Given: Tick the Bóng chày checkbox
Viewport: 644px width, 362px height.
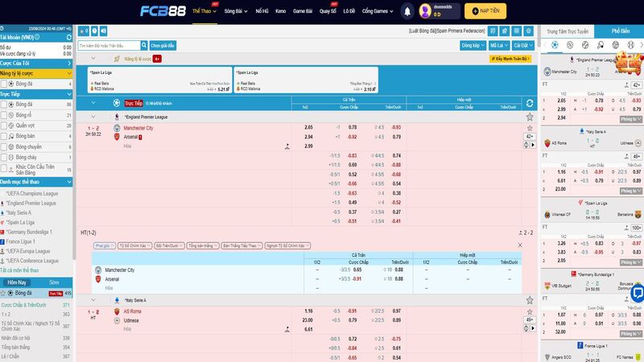Looking at the screenshot, I should pos(4,157).
